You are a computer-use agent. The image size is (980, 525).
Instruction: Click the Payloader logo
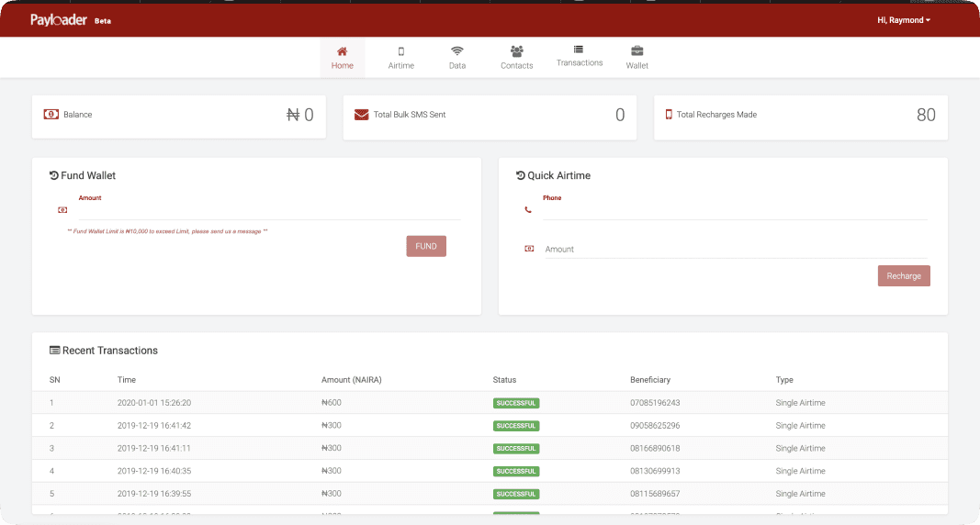click(x=59, y=20)
